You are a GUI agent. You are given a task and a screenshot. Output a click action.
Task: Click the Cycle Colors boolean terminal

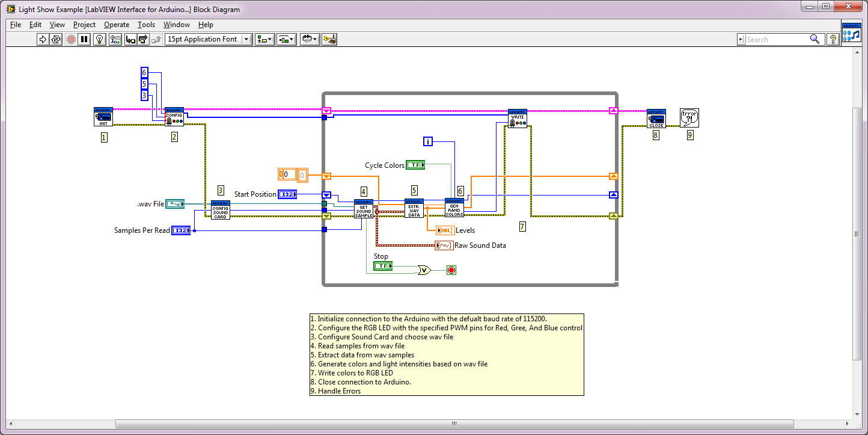click(x=415, y=165)
